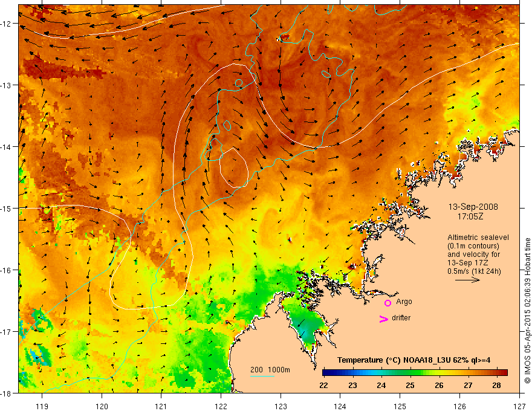Click the temperature color bar
The image size is (532, 411).
point(415,372)
